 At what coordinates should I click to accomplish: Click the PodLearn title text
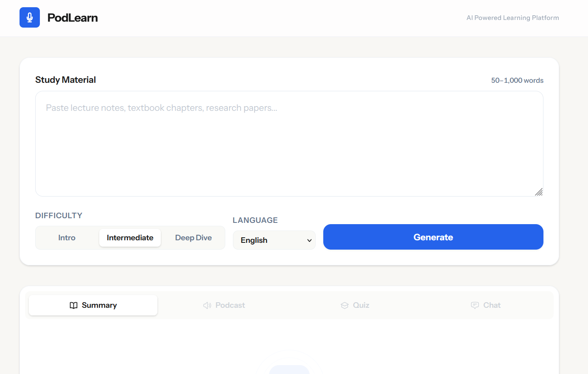tap(72, 17)
